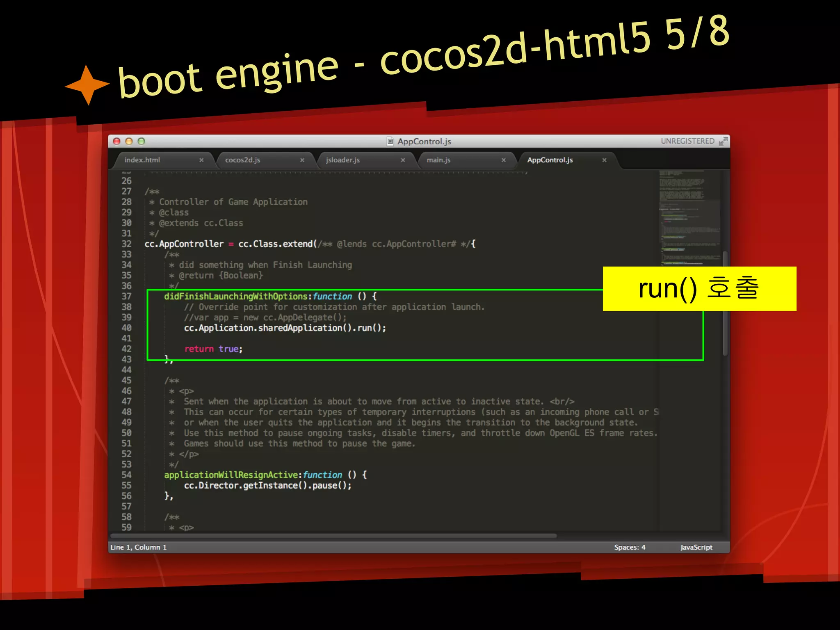
Task: Click the '// Override point for customization' comment
Action: [334, 307]
